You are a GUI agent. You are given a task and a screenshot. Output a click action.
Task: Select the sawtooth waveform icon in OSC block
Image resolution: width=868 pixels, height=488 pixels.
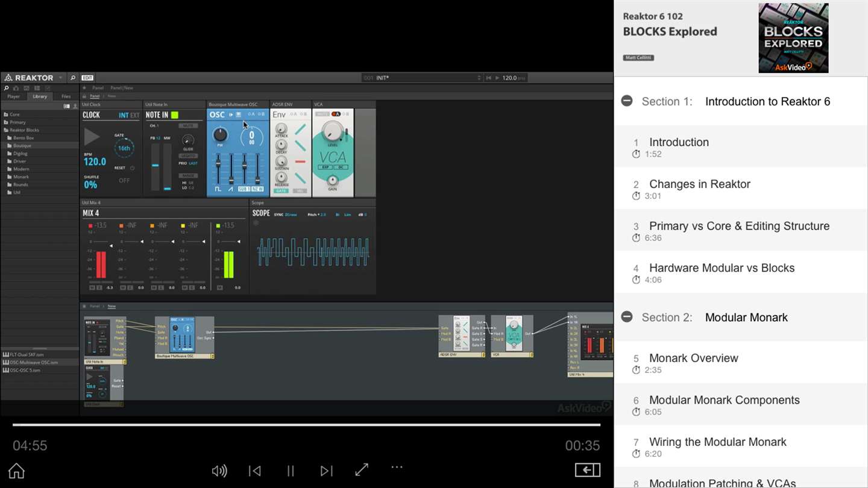230,189
